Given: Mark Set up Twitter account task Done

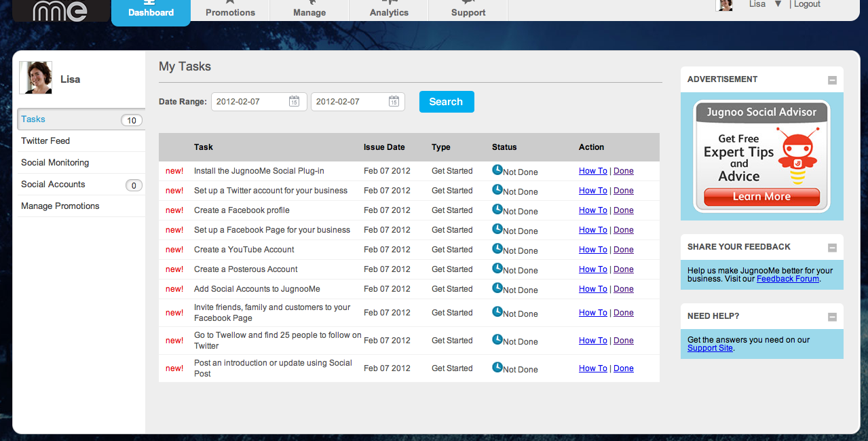Looking at the screenshot, I should pos(624,191).
